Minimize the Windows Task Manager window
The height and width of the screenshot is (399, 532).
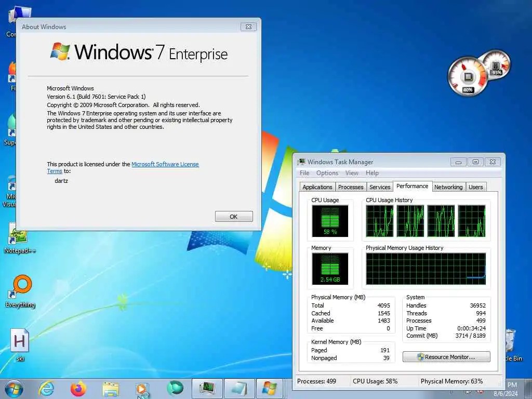458,162
